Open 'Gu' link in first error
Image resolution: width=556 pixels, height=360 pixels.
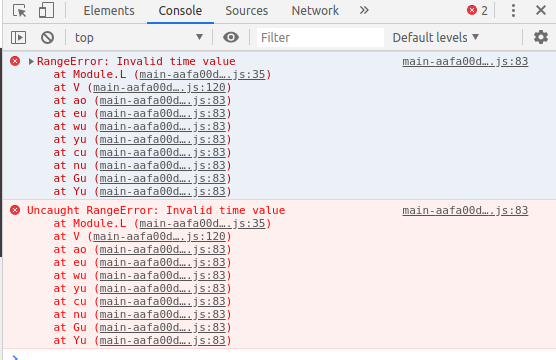coord(162,178)
